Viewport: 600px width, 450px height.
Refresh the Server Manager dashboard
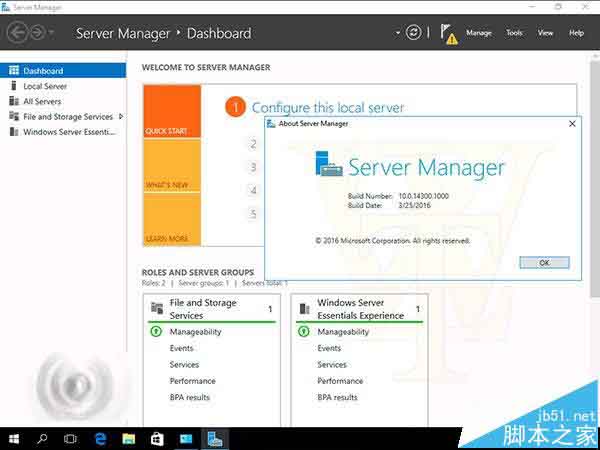pyautogui.click(x=413, y=33)
